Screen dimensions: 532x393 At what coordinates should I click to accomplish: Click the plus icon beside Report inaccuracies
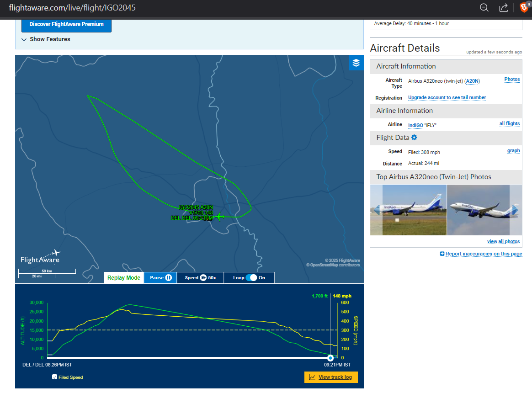click(442, 254)
